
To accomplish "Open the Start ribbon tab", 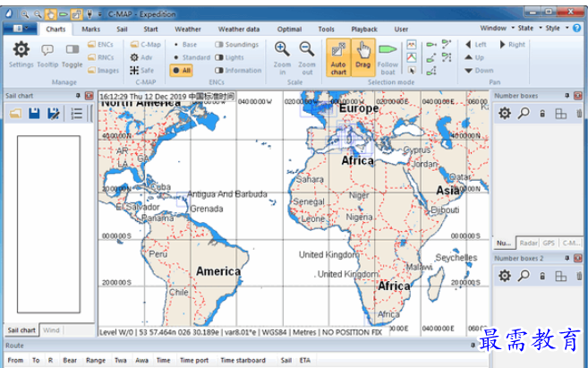I will tap(150, 29).
